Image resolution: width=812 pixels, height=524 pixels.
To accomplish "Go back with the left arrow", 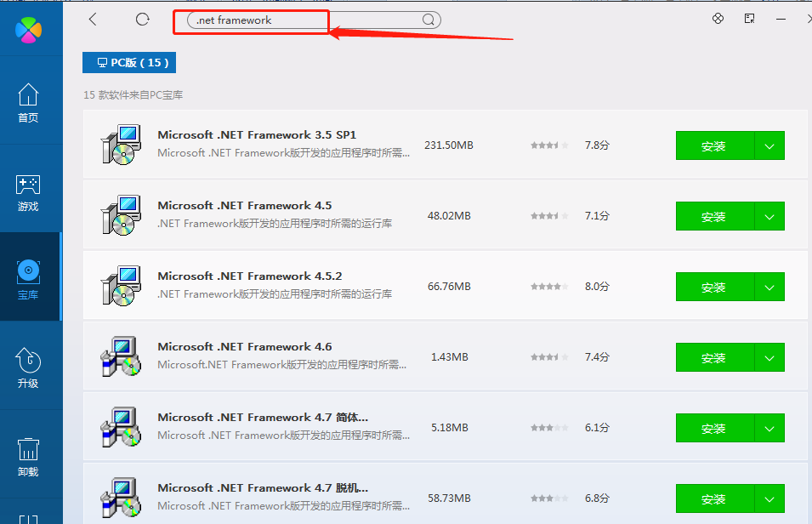I will [x=93, y=20].
